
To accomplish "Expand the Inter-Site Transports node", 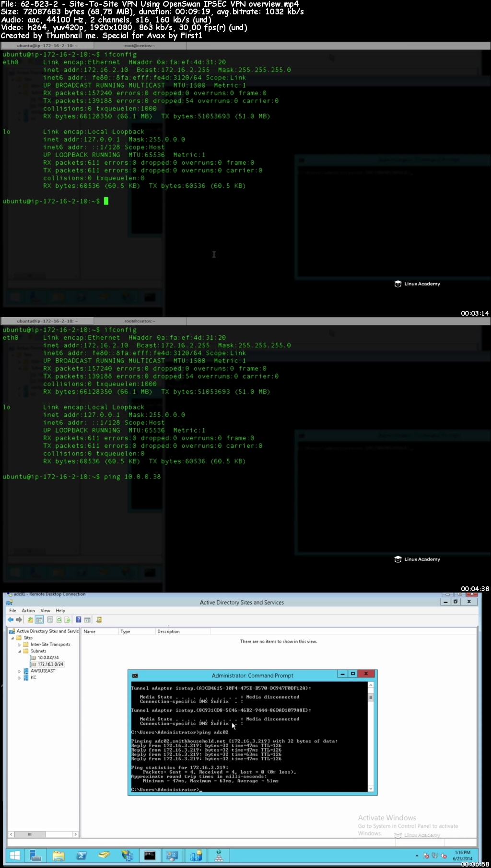I will pos(19,645).
